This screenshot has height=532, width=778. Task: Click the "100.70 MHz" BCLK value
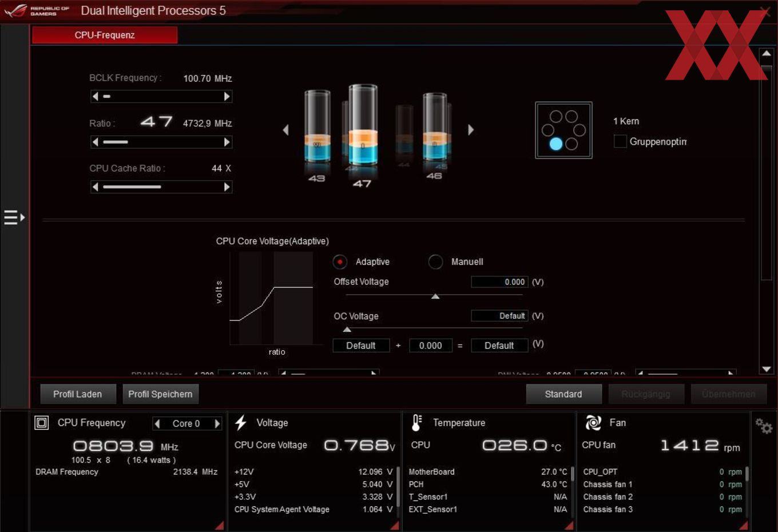pos(207,78)
